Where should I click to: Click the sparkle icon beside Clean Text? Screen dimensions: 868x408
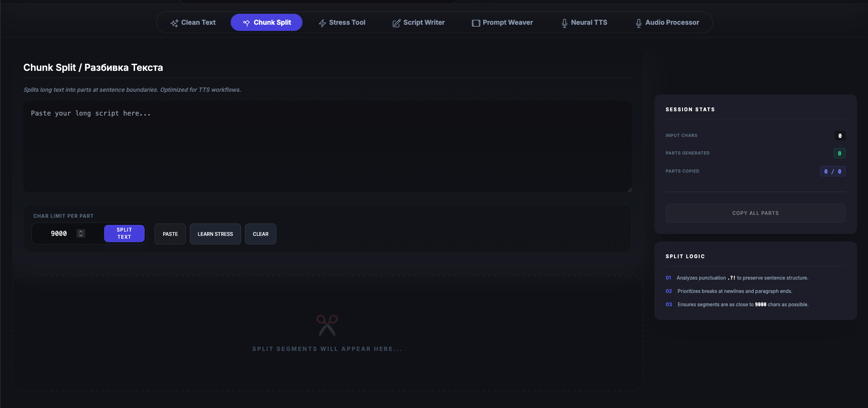pos(175,23)
